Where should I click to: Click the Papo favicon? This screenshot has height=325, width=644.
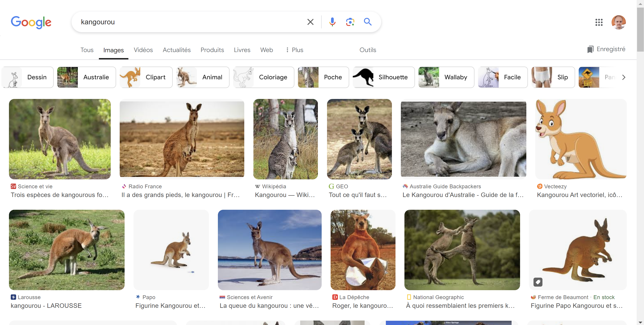point(138,297)
